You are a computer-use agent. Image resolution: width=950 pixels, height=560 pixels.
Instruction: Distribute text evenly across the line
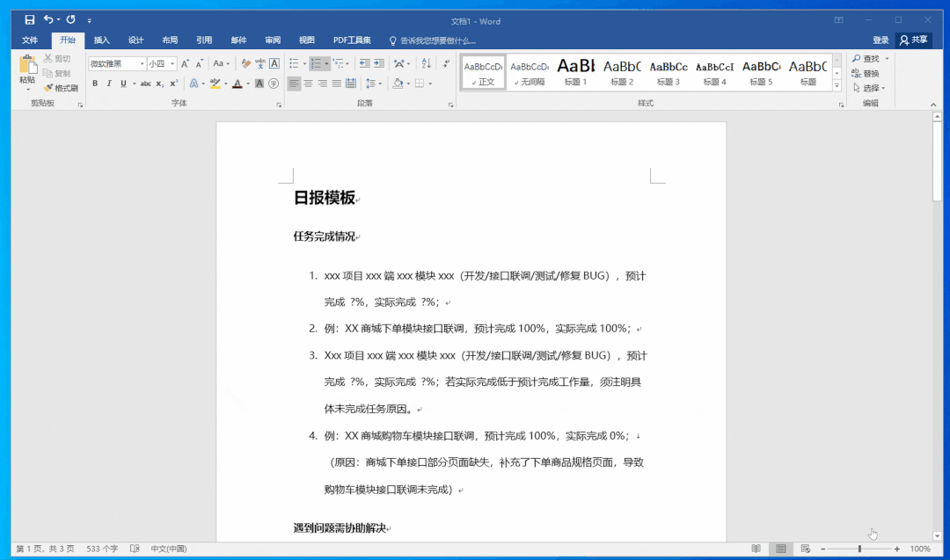click(x=351, y=84)
